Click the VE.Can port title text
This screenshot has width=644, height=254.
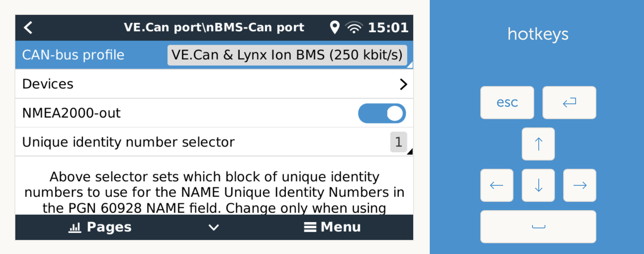[x=214, y=28]
